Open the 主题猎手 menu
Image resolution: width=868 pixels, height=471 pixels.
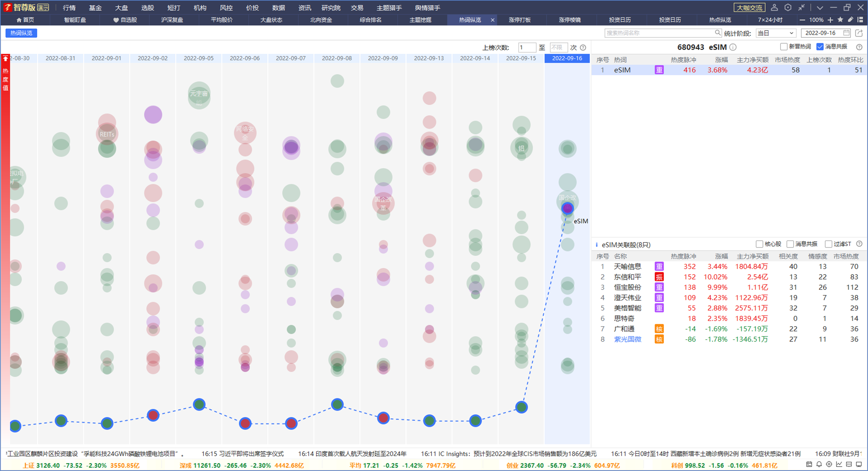pyautogui.click(x=389, y=8)
